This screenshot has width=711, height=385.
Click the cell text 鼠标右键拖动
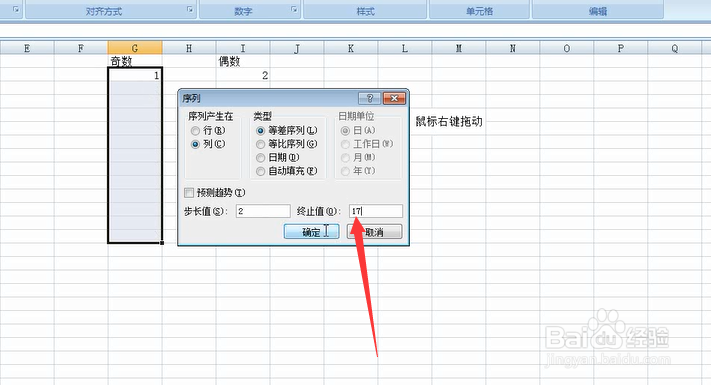pos(449,122)
